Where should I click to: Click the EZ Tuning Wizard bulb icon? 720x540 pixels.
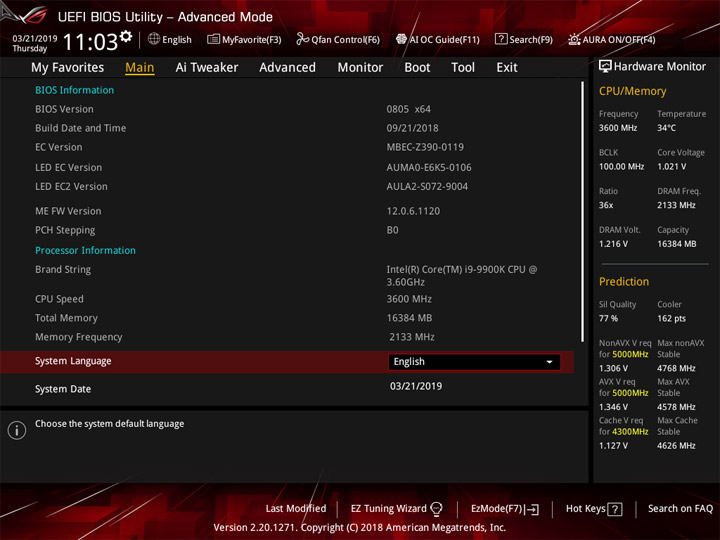pyautogui.click(x=436, y=509)
